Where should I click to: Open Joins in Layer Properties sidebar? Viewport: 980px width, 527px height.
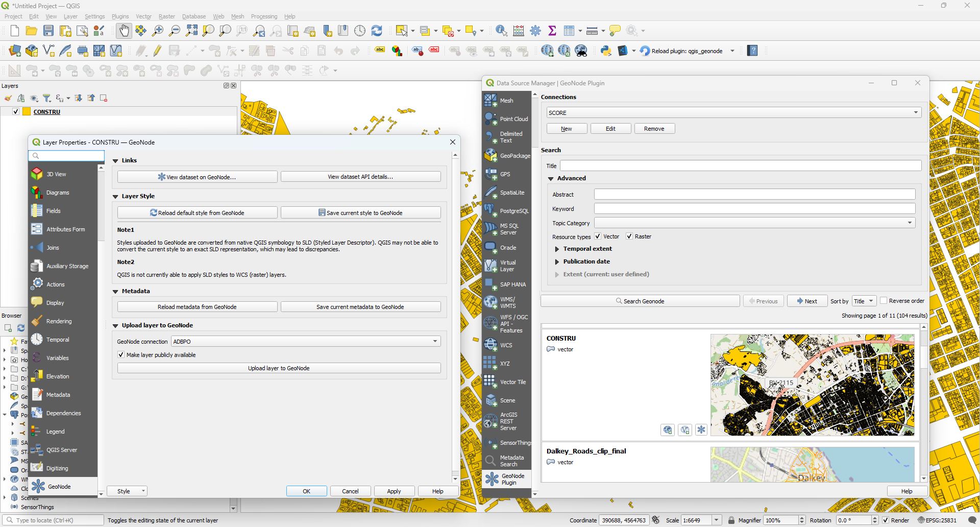point(63,248)
